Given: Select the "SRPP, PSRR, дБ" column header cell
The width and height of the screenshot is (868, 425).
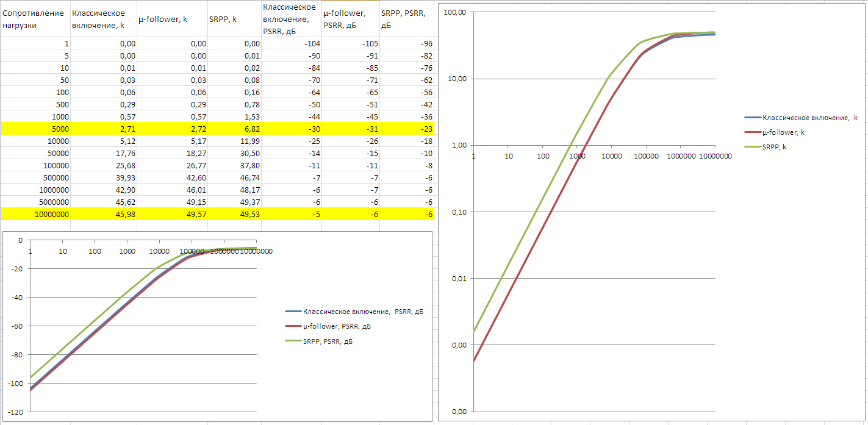Looking at the screenshot, I should [406, 19].
